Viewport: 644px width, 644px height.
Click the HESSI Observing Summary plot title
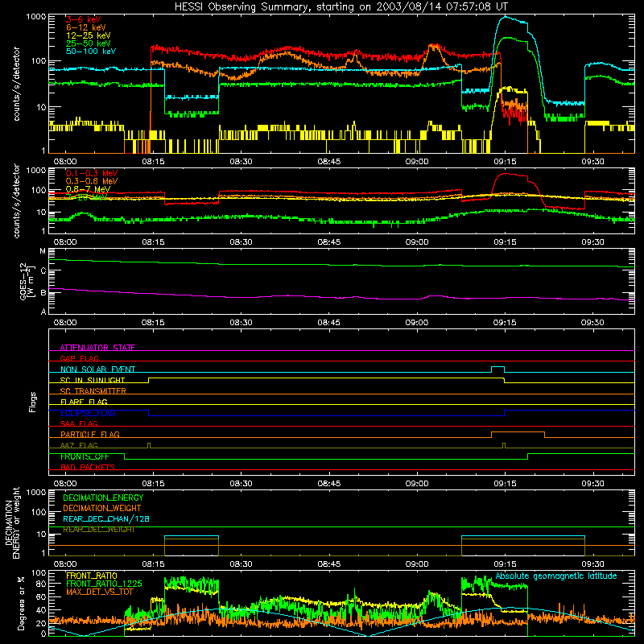(341, 7)
